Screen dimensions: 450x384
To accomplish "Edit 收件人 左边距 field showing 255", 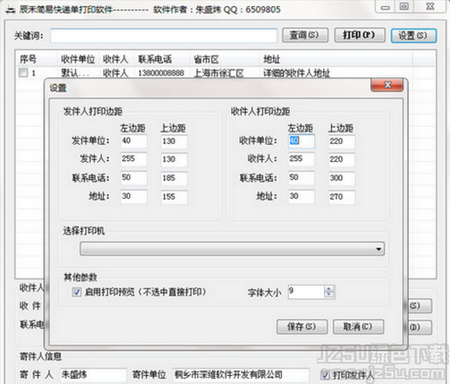I will pos(301,159).
